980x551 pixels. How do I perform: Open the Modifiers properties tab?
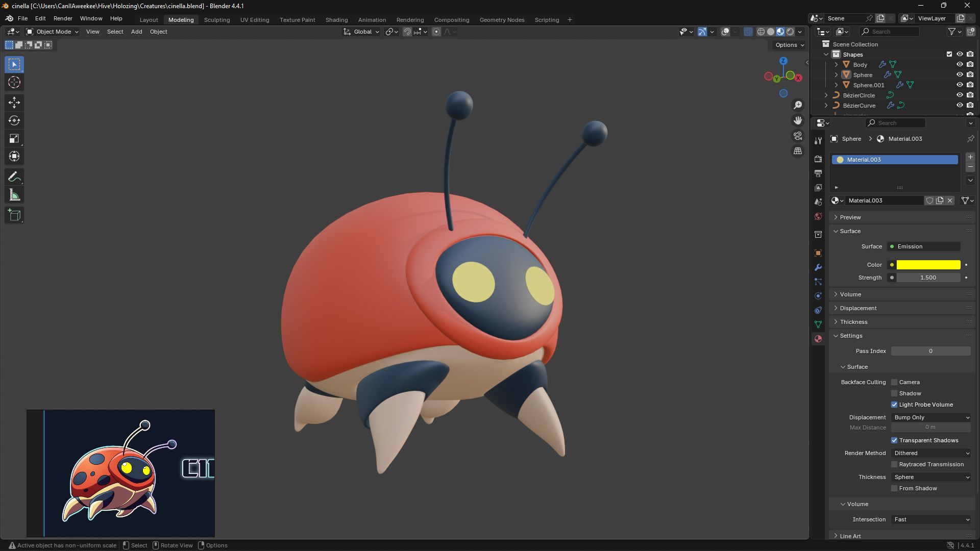coord(818,267)
